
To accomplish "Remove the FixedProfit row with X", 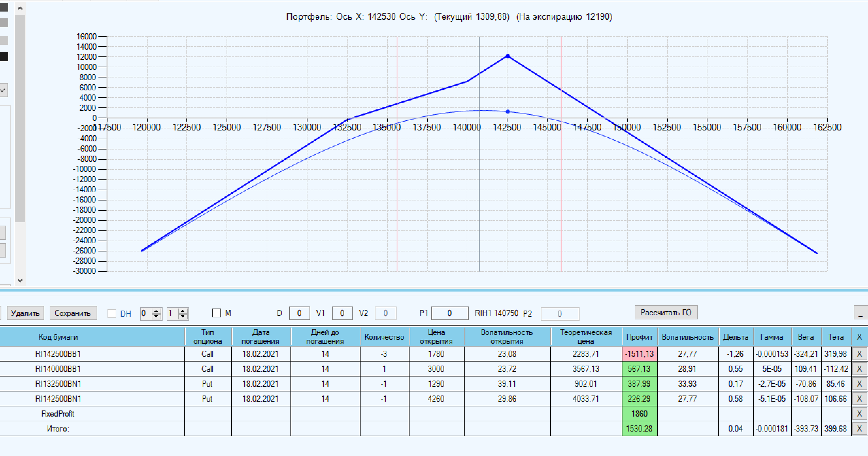I will pos(859,414).
